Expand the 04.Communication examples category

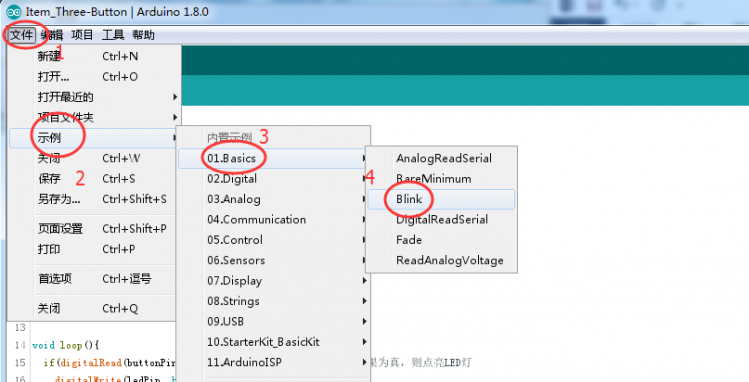(x=273, y=220)
